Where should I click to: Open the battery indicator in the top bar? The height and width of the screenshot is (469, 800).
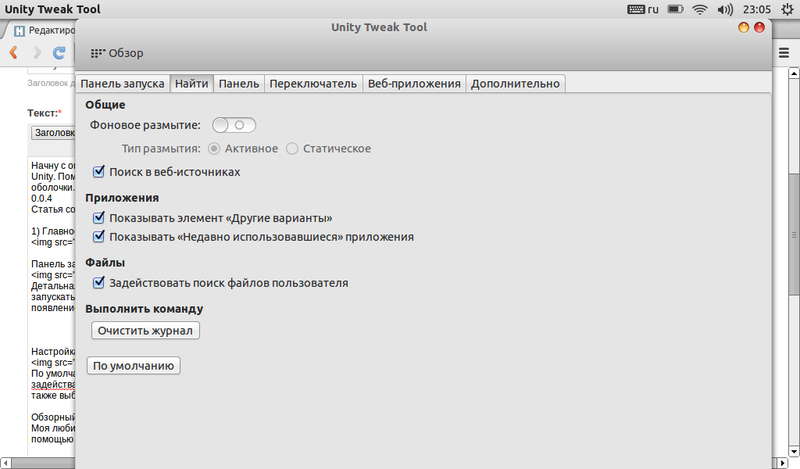[676, 10]
